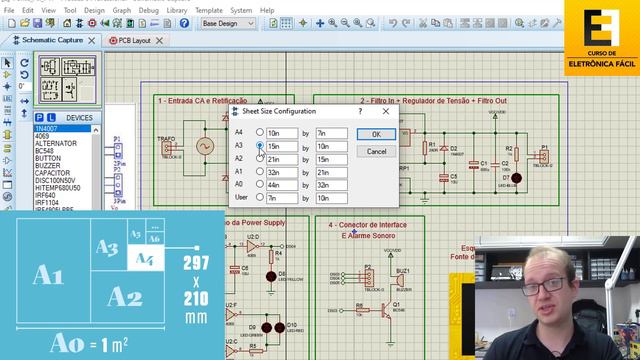
Task: Open the System menu
Action: [x=241, y=10]
